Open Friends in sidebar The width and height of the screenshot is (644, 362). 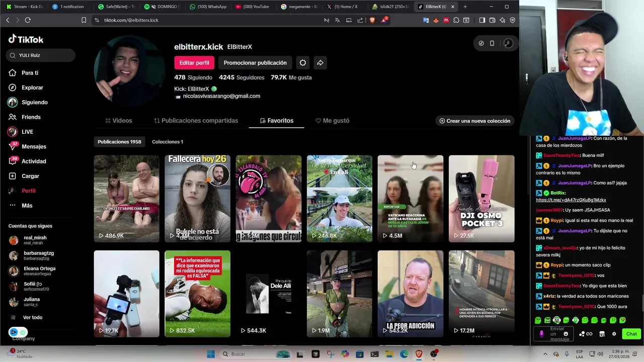click(x=25, y=117)
